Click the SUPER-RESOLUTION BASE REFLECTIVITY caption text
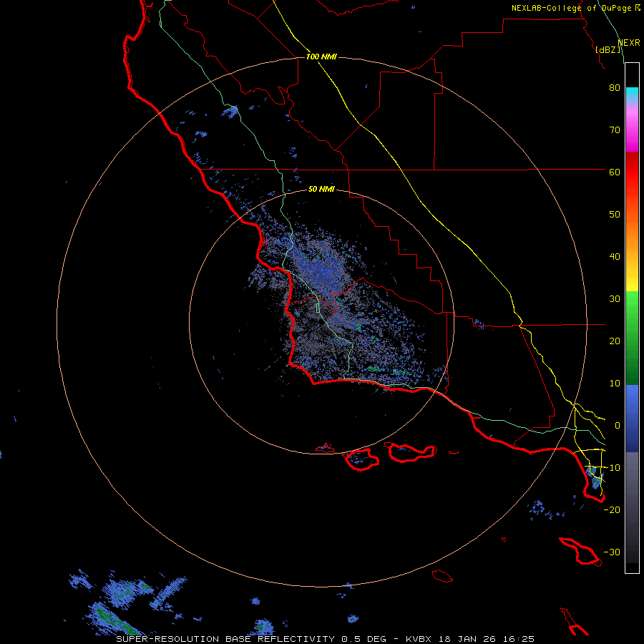The image size is (644, 644). 225,639
